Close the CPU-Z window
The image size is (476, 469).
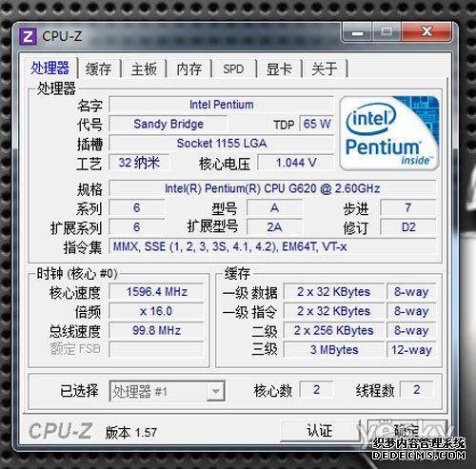426,32
